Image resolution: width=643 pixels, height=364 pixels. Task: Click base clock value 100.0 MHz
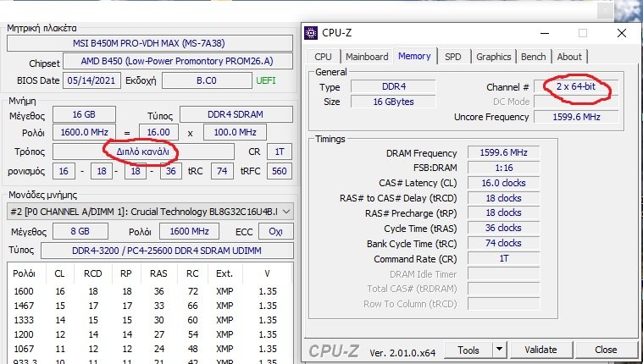(235, 132)
